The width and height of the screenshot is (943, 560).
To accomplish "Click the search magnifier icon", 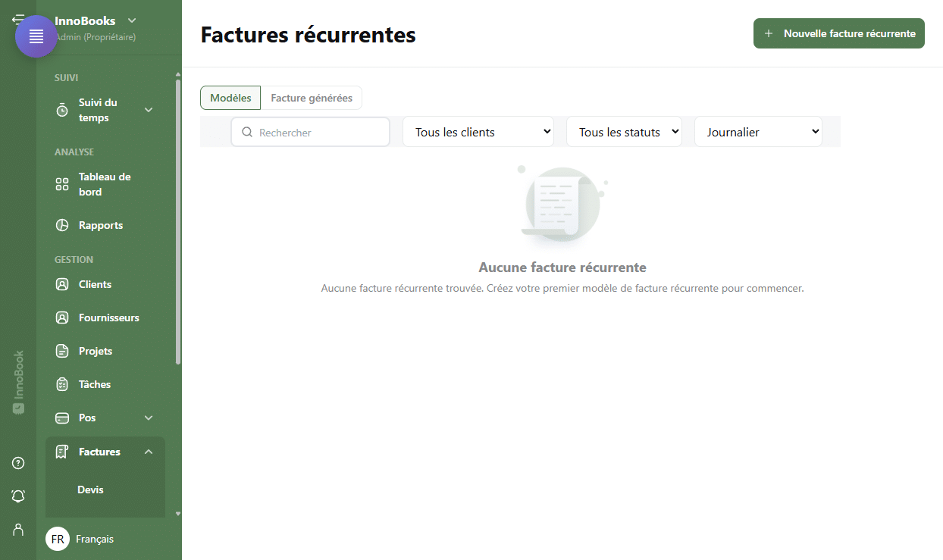I will (x=246, y=132).
